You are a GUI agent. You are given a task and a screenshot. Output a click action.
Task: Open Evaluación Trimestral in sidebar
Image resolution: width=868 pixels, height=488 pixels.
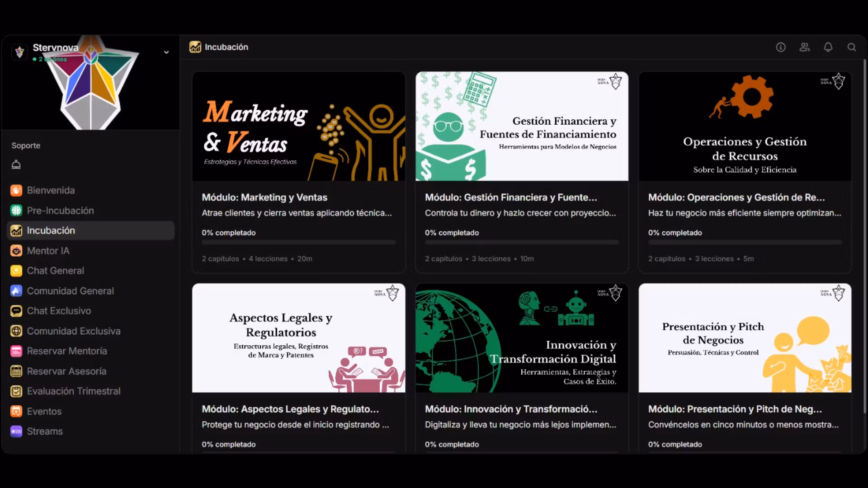pos(90,391)
